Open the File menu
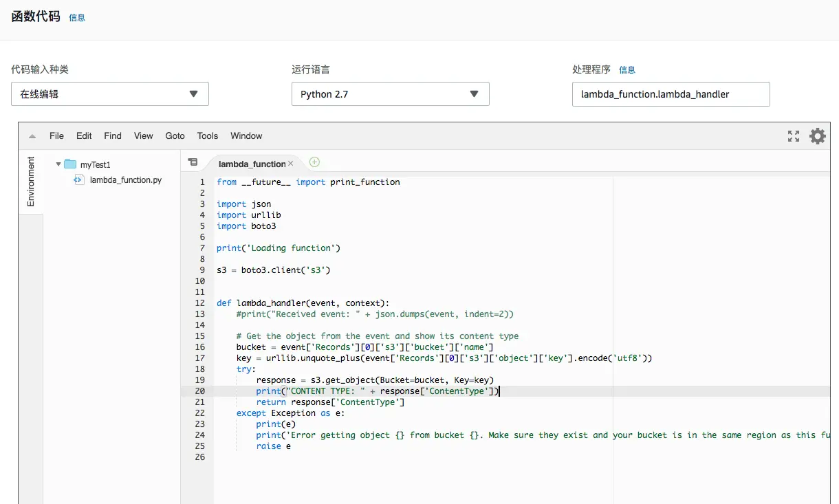839x504 pixels. click(56, 135)
